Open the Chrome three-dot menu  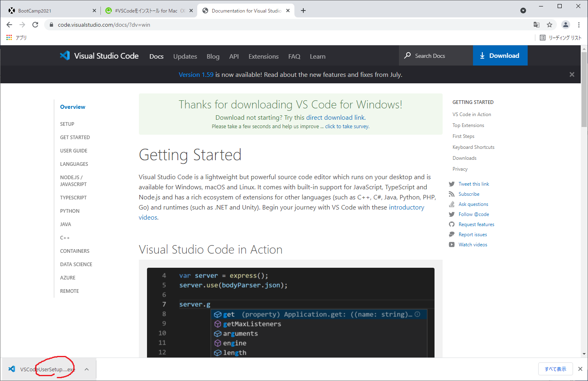point(579,25)
